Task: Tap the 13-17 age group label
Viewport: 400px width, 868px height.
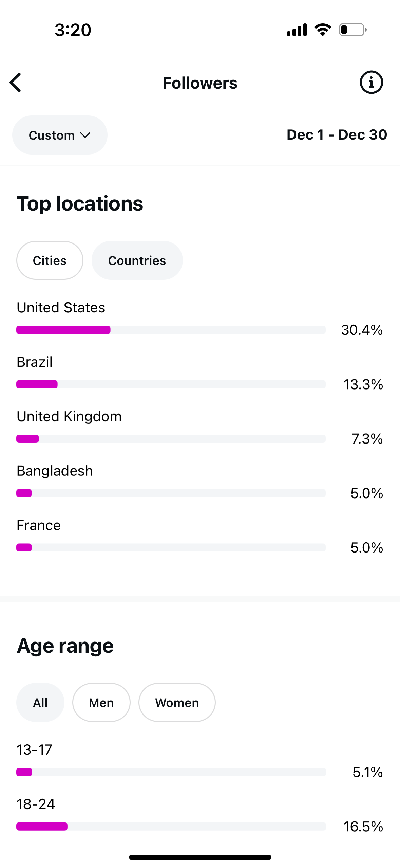Action: tap(35, 749)
